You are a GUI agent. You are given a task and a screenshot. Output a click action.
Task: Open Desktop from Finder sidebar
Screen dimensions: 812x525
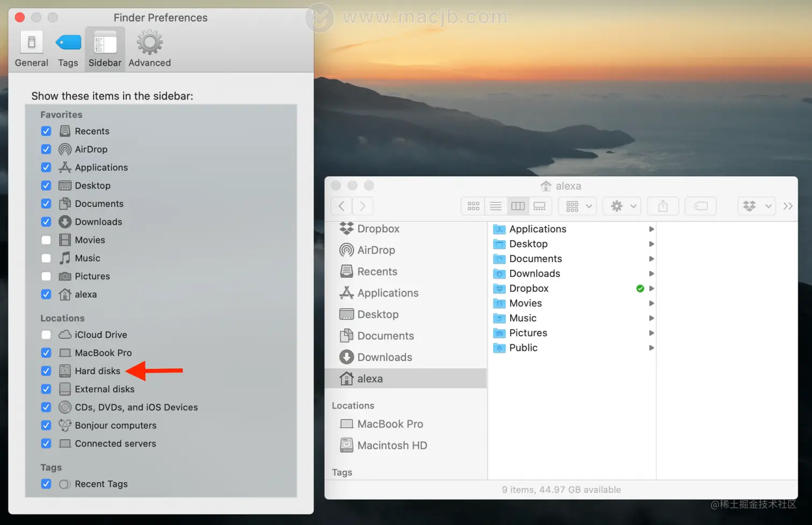pos(407,315)
